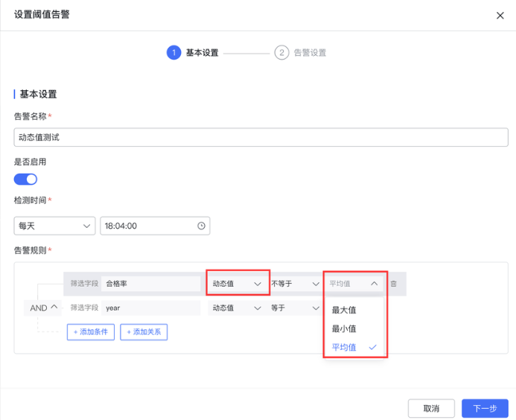
Task: Open 动态值 dropdown in 合格率 row
Action: pos(238,284)
